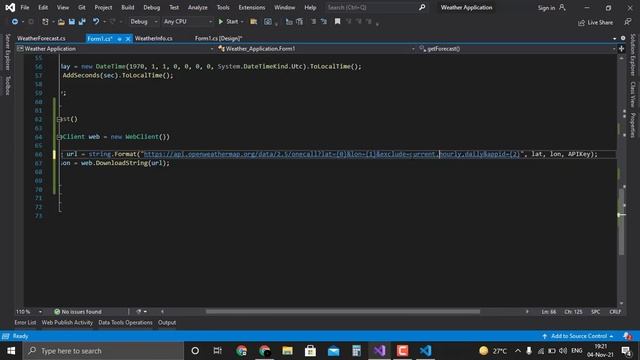The width and height of the screenshot is (640, 360).
Task: Open the Any CPU platform dropdown
Action: coord(187,22)
